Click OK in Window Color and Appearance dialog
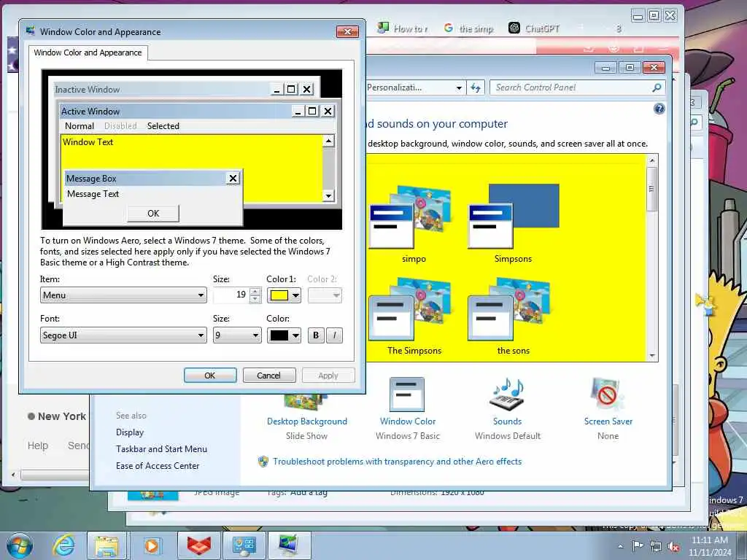Viewport: 747px width, 560px height. coord(210,376)
